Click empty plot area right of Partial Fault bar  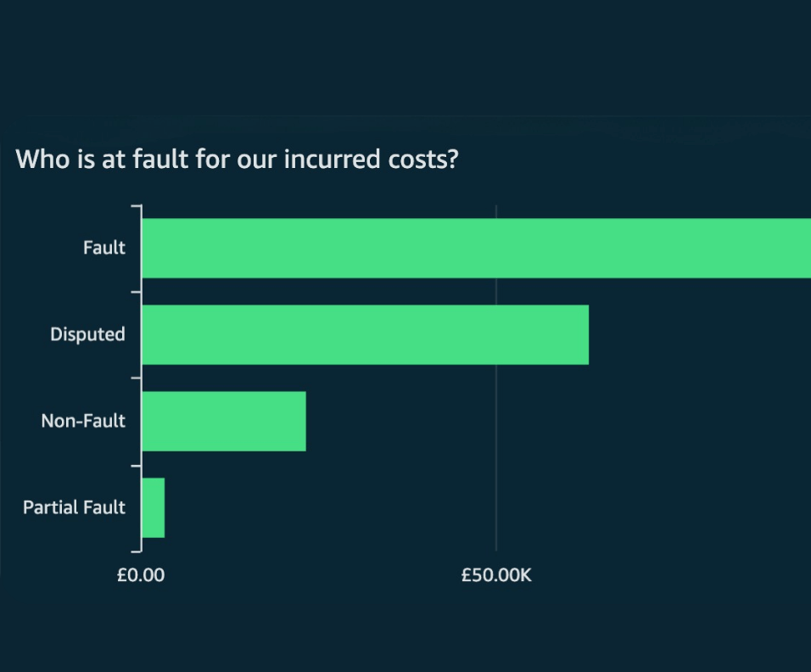(x=339, y=507)
